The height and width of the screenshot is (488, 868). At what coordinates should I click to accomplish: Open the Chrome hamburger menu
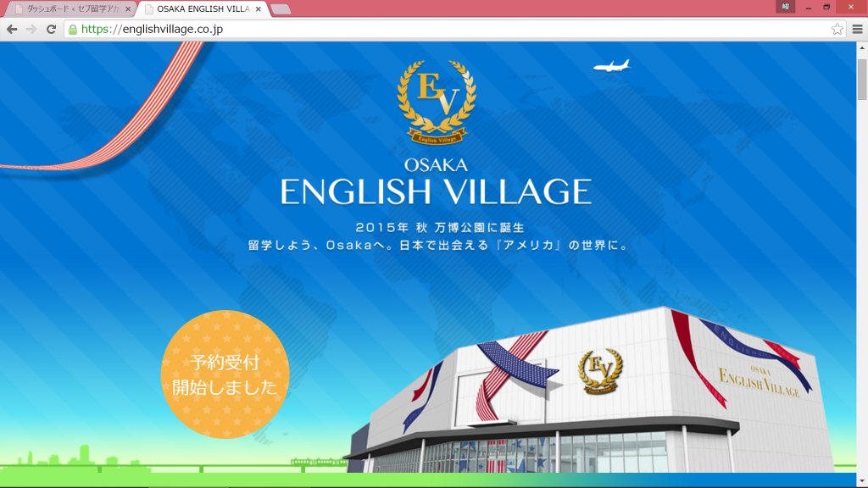pos(858,30)
